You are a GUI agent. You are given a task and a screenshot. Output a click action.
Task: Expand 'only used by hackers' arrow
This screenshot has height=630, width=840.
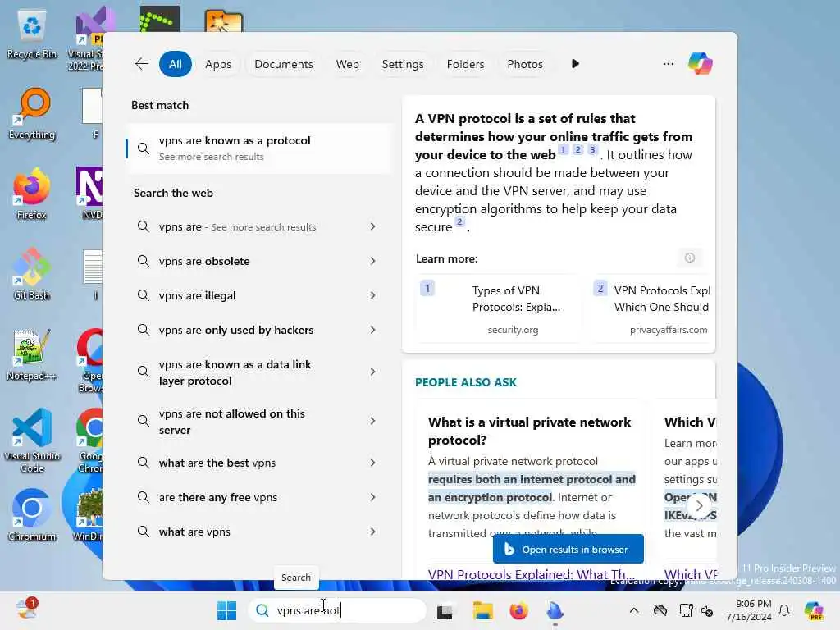click(373, 330)
